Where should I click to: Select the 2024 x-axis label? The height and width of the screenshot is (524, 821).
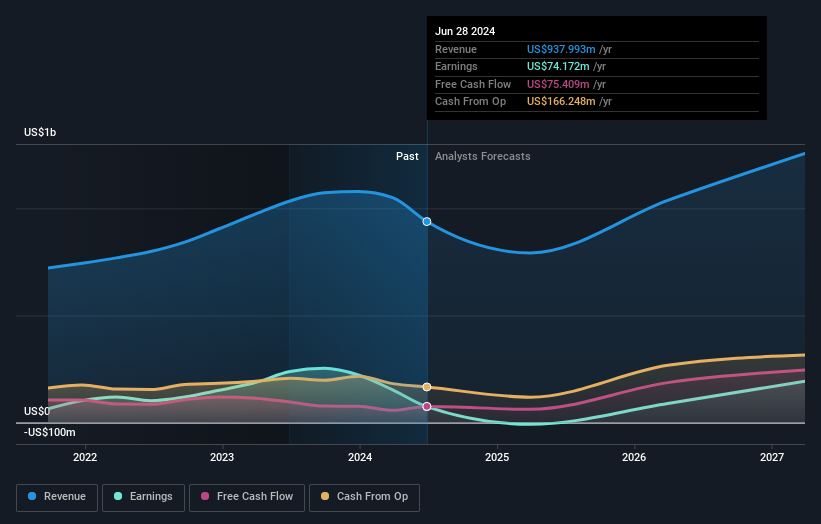(360, 457)
